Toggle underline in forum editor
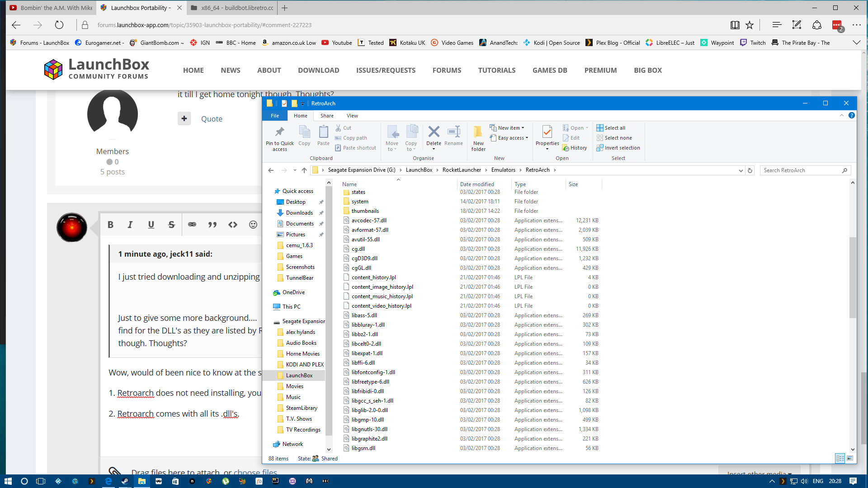 (x=151, y=225)
